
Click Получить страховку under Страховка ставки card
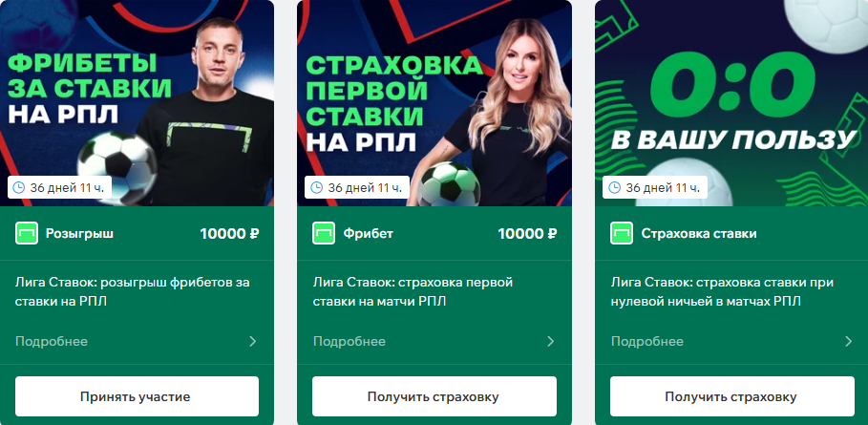[731, 396]
